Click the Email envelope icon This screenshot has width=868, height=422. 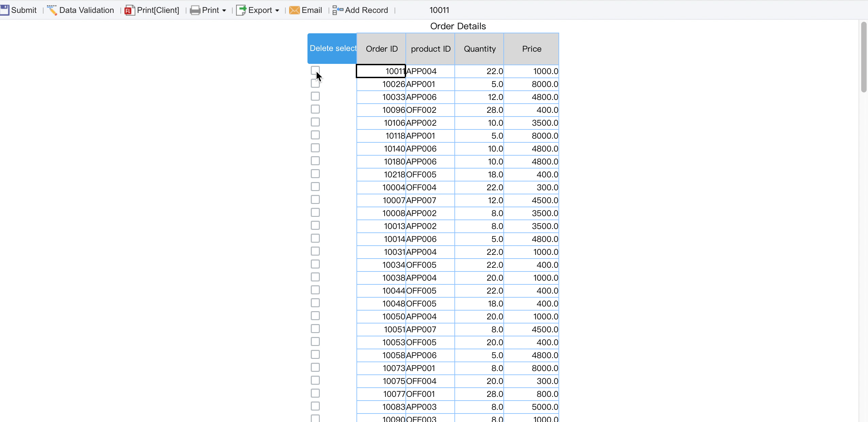pyautogui.click(x=294, y=10)
